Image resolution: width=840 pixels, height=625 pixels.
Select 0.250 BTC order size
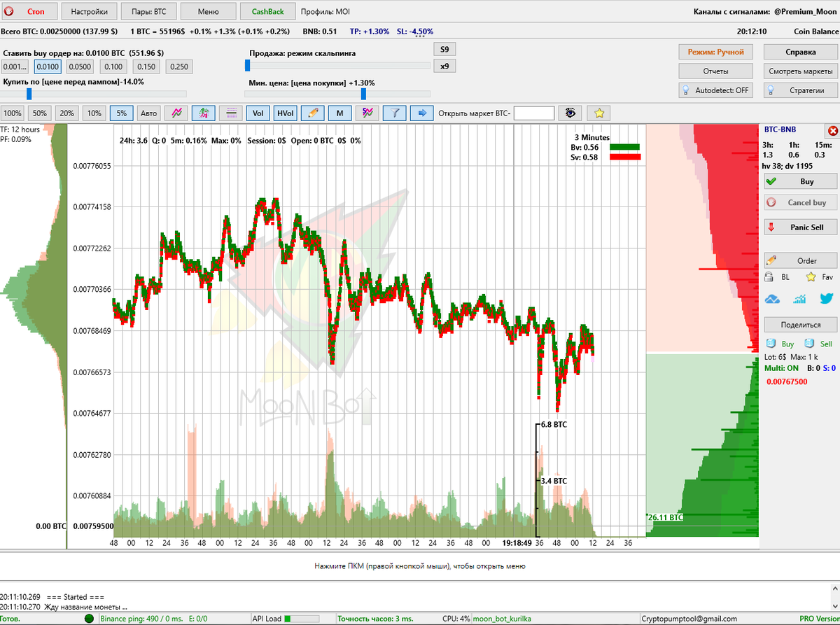[x=179, y=66]
